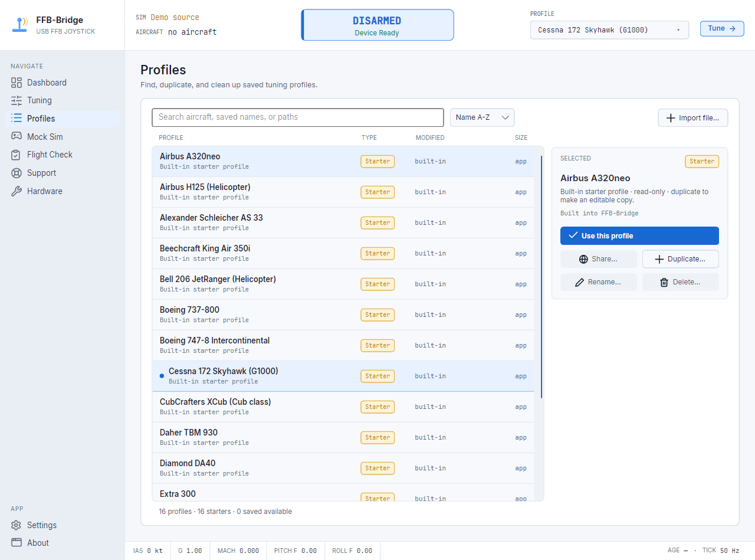This screenshot has height=560, width=755.
Task: Click Use this profile button
Action: (639, 235)
